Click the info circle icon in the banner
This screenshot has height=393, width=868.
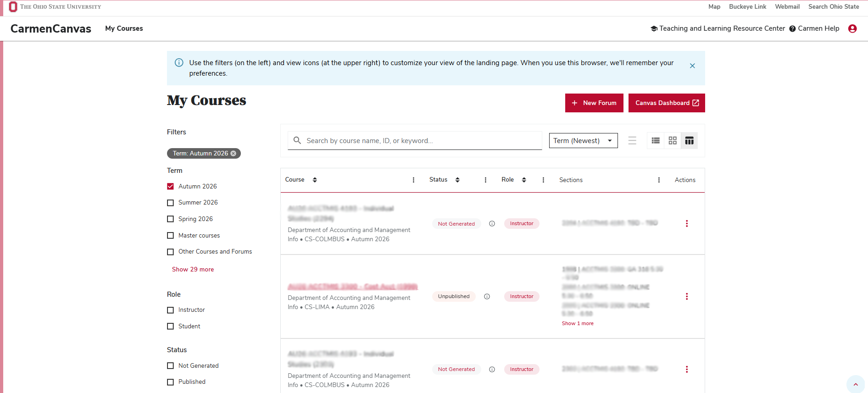[179, 63]
